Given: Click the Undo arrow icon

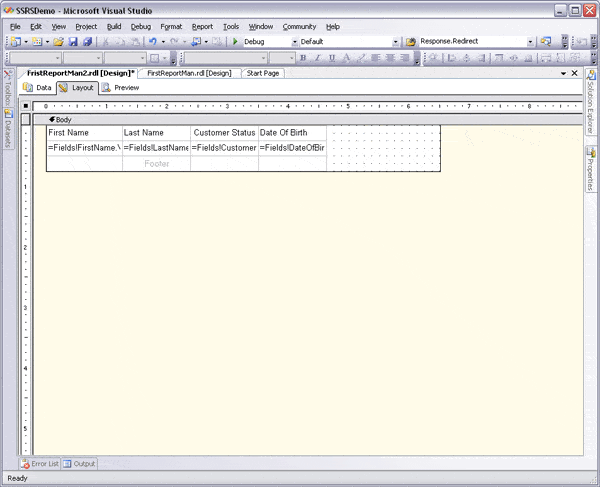Looking at the screenshot, I should point(153,41).
